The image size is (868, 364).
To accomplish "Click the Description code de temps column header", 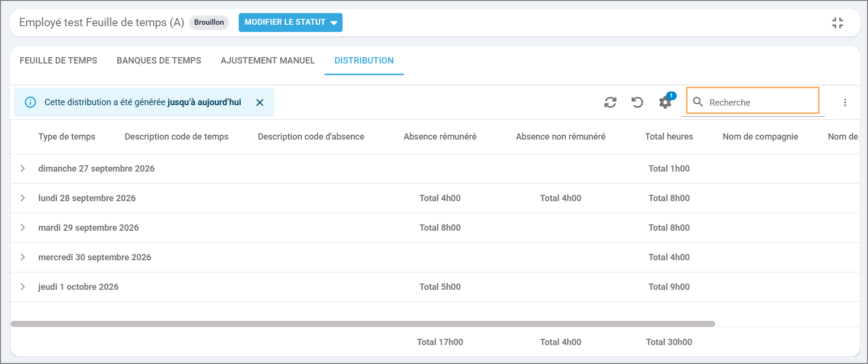I will (176, 137).
